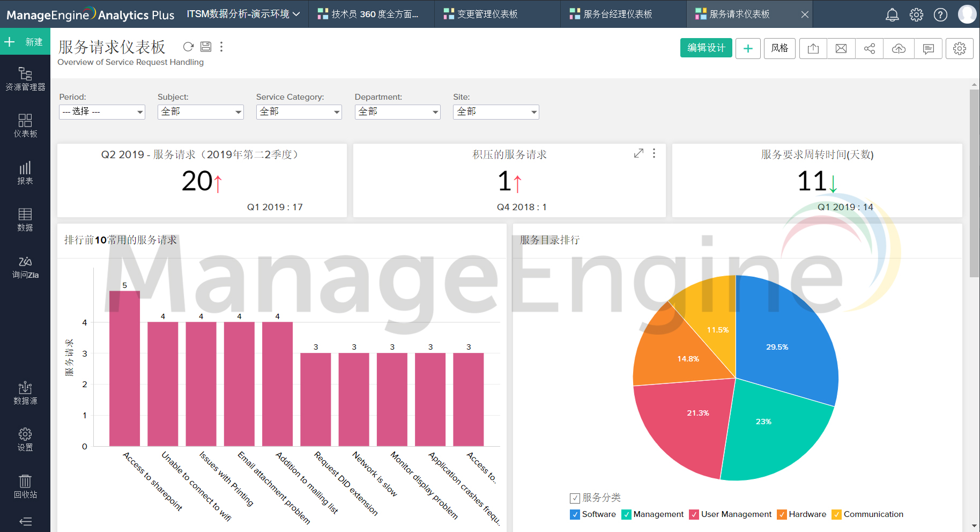Switch to the 服务台经理仪表板 tab

pyautogui.click(x=623, y=14)
